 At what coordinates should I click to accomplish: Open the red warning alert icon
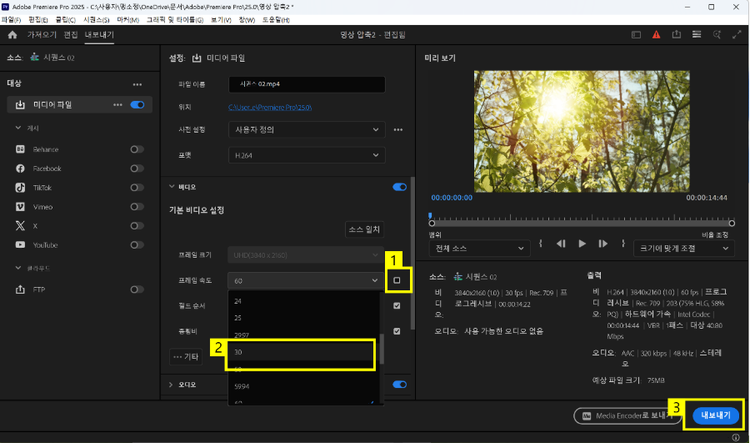click(x=656, y=34)
